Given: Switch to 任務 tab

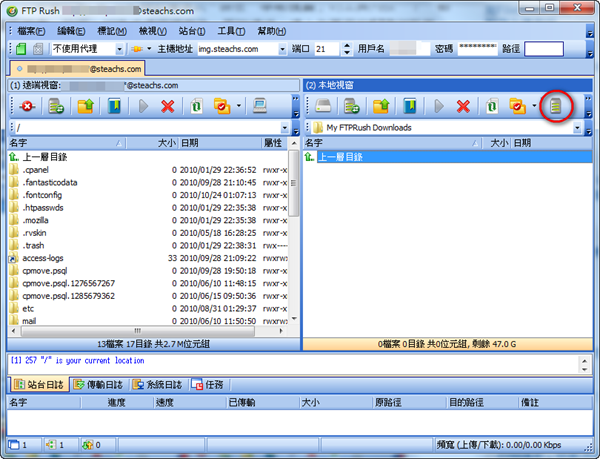Looking at the screenshot, I should coord(207,384).
